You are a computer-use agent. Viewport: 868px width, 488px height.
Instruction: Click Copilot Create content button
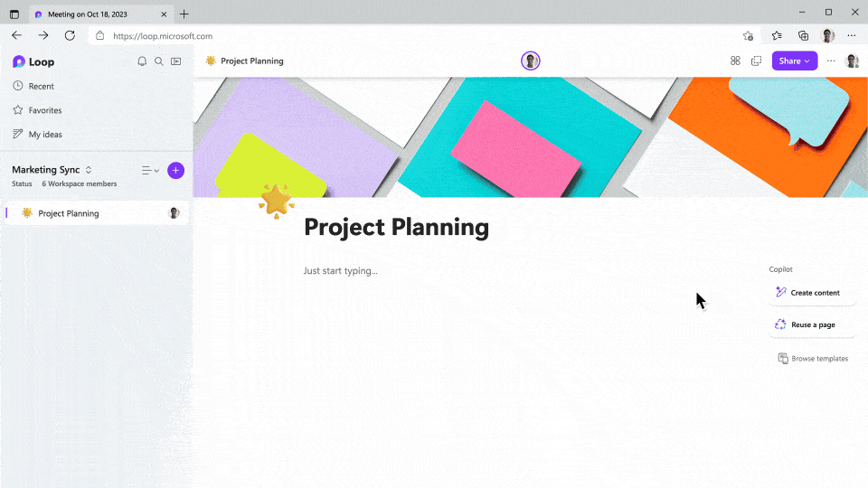coord(813,293)
